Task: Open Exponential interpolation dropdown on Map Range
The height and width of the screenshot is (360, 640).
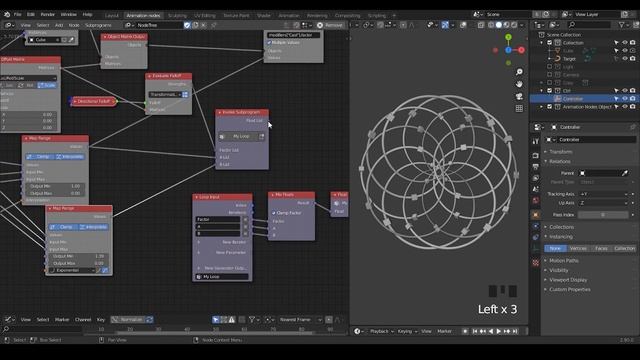Action: (72, 270)
